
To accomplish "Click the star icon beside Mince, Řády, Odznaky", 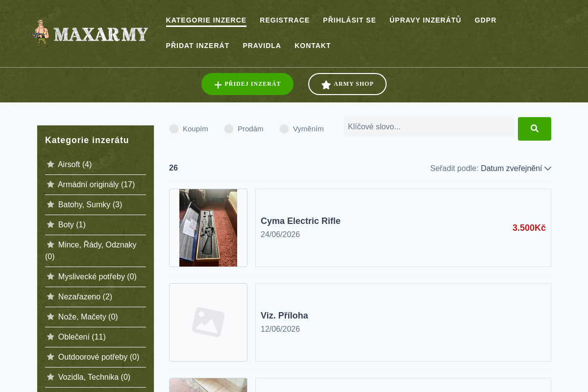I will (50, 245).
